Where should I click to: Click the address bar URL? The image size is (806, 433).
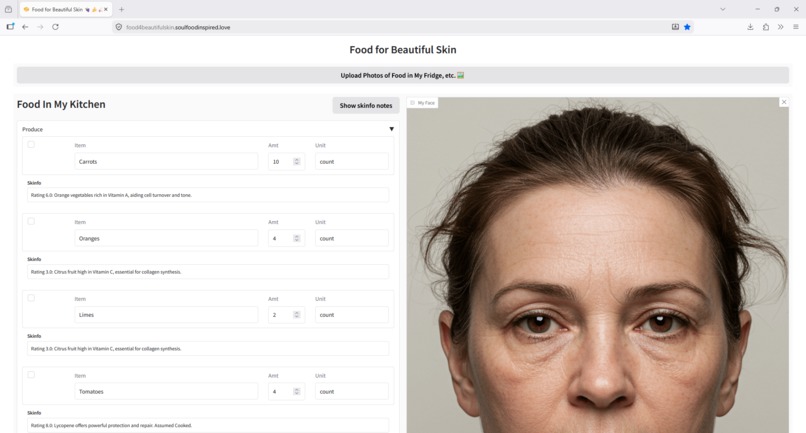pos(178,27)
